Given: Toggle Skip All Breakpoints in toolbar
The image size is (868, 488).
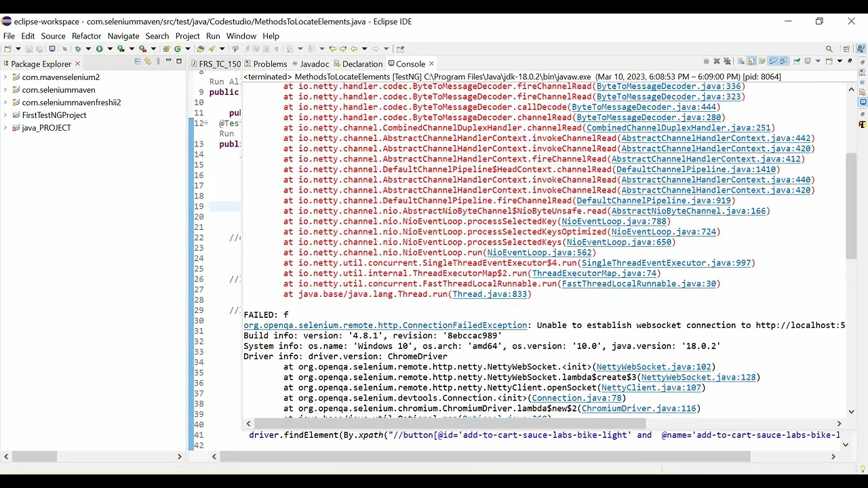Looking at the screenshot, I should click(x=65, y=49).
